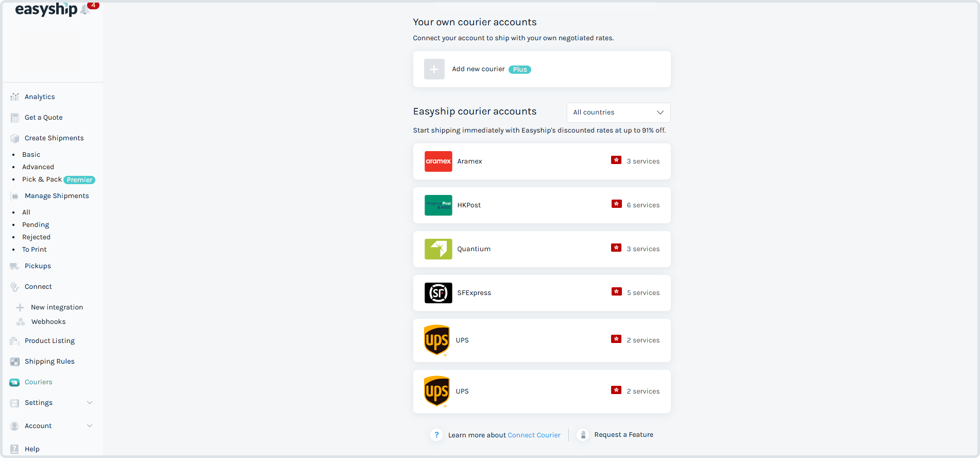Expand the Settings menu chevron
This screenshot has width=980, height=458.
click(x=90, y=403)
